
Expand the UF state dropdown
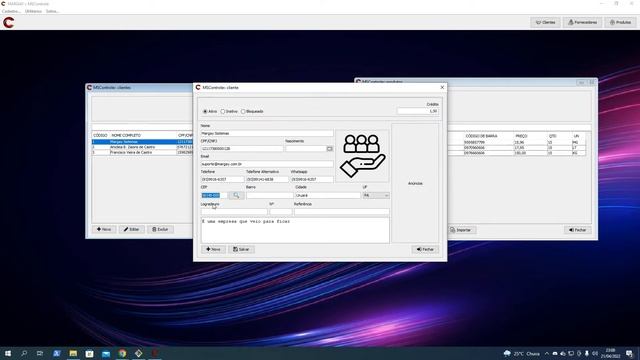386,196
